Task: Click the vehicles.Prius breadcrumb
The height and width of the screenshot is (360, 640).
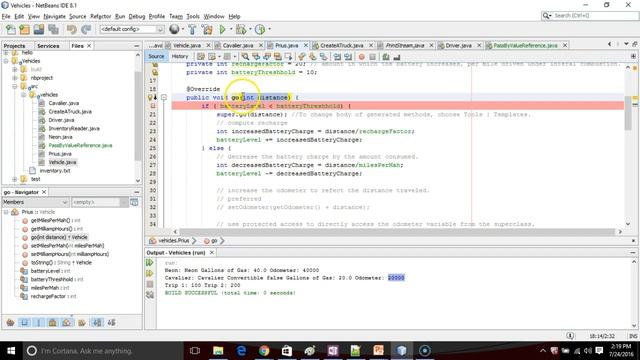Action: tap(173, 241)
